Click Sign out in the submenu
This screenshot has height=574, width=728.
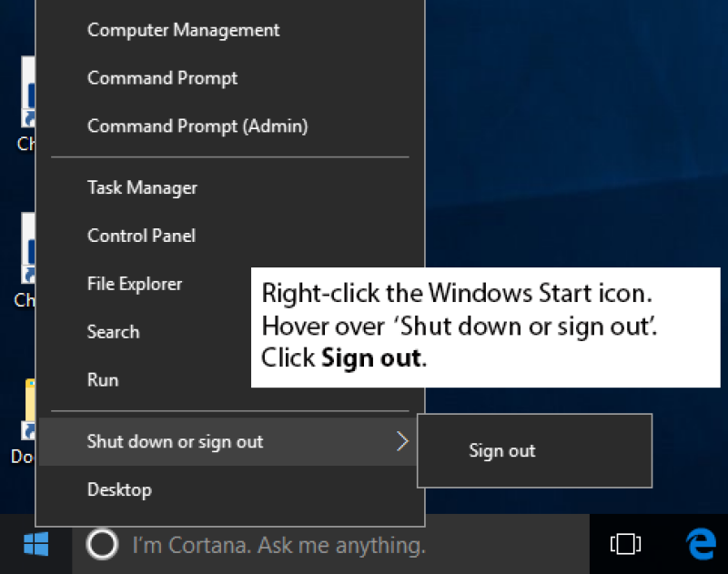(501, 450)
